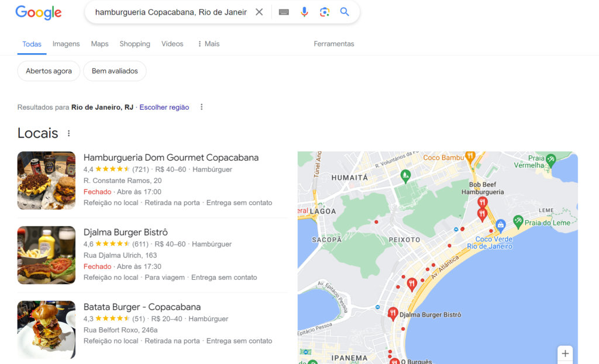Click the Coco Bambu orange restaurant pin
The image size is (599, 364).
tap(470, 155)
